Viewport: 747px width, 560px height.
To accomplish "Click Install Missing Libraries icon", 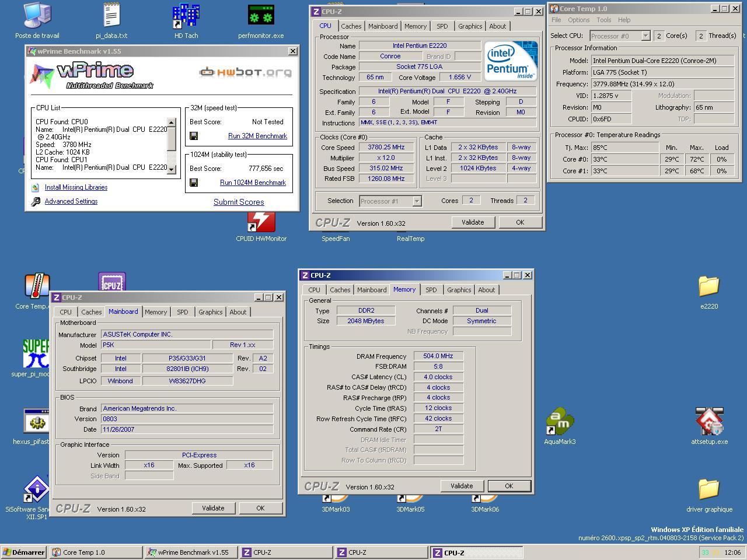I will (36, 187).
